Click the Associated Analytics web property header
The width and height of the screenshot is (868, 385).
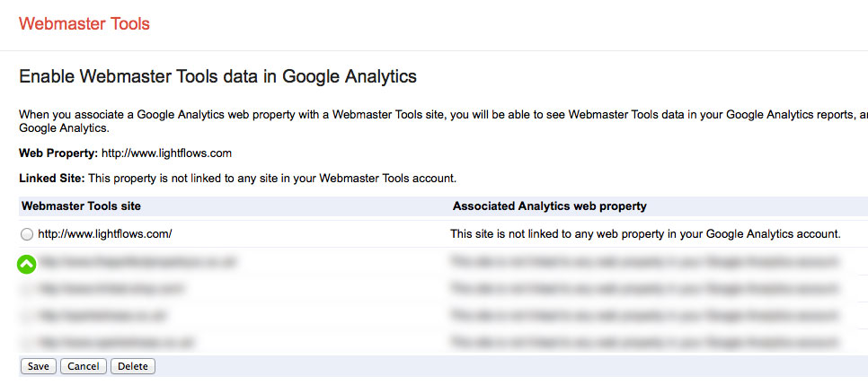550,206
